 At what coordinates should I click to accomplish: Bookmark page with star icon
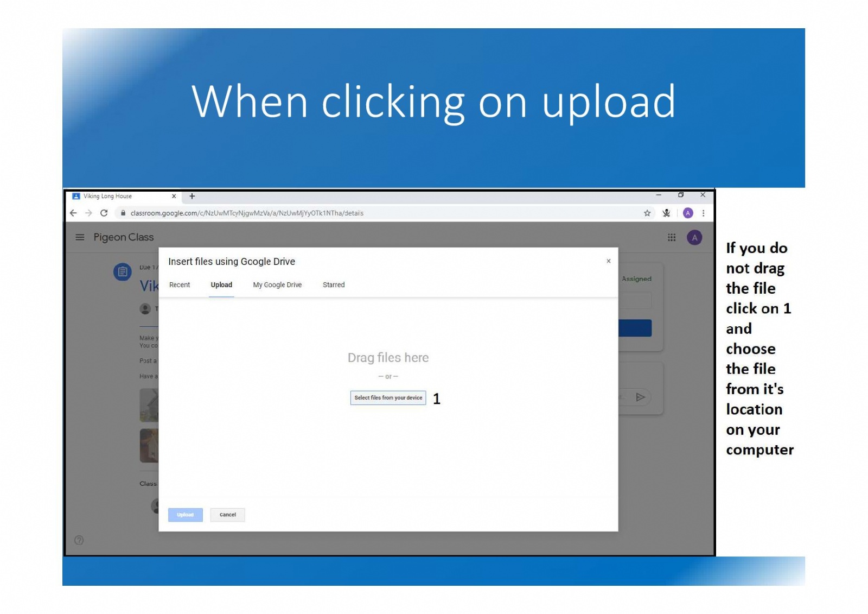pos(647,213)
